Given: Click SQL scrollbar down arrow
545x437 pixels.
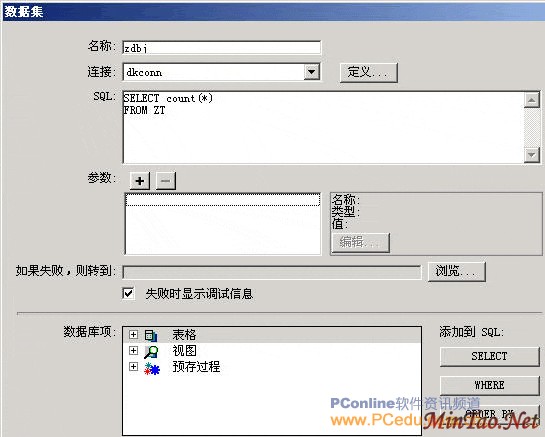Looking at the screenshot, I should click(531, 155).
